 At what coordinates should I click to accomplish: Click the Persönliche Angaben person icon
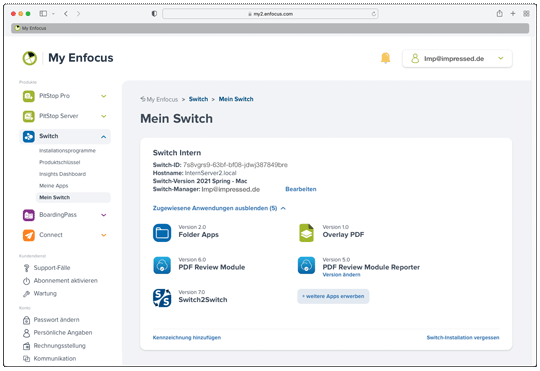[x=27, y=333]
